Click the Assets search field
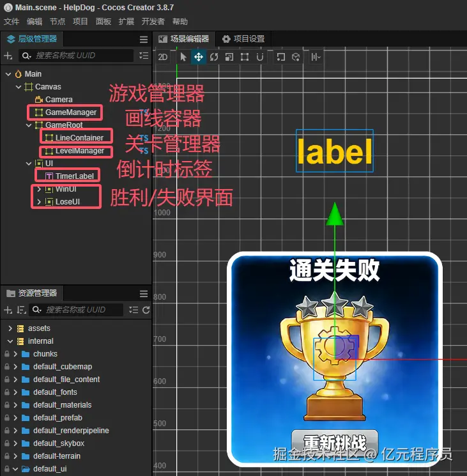 76,310
